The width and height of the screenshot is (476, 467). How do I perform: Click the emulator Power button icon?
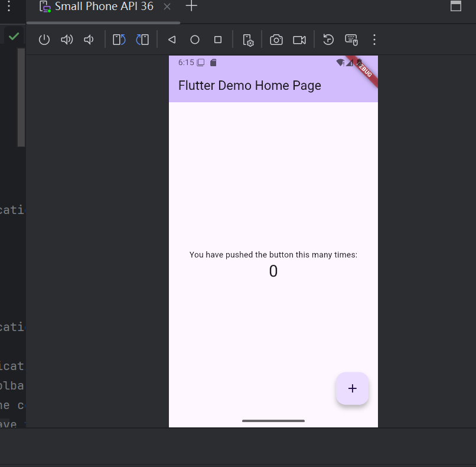[x=44, y=40]
